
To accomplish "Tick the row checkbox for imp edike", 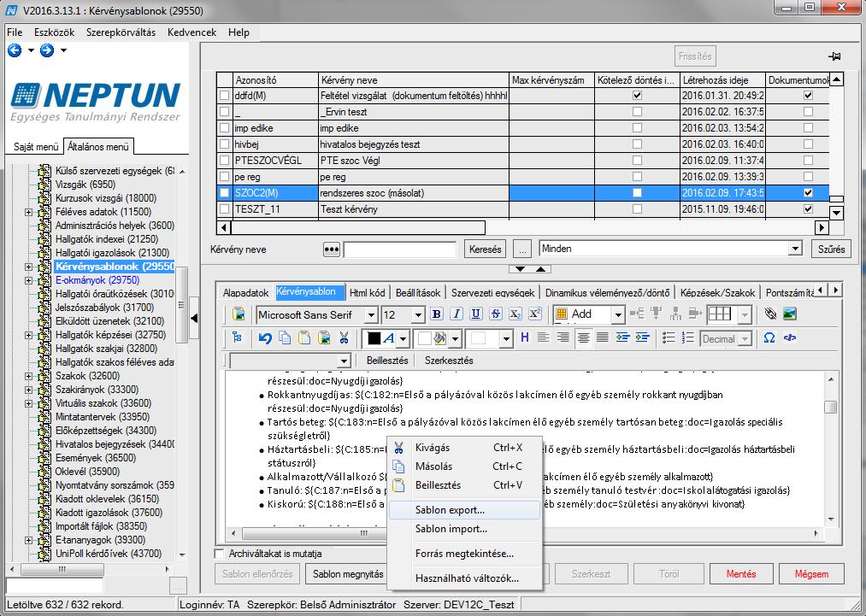I will pos(224,128).
